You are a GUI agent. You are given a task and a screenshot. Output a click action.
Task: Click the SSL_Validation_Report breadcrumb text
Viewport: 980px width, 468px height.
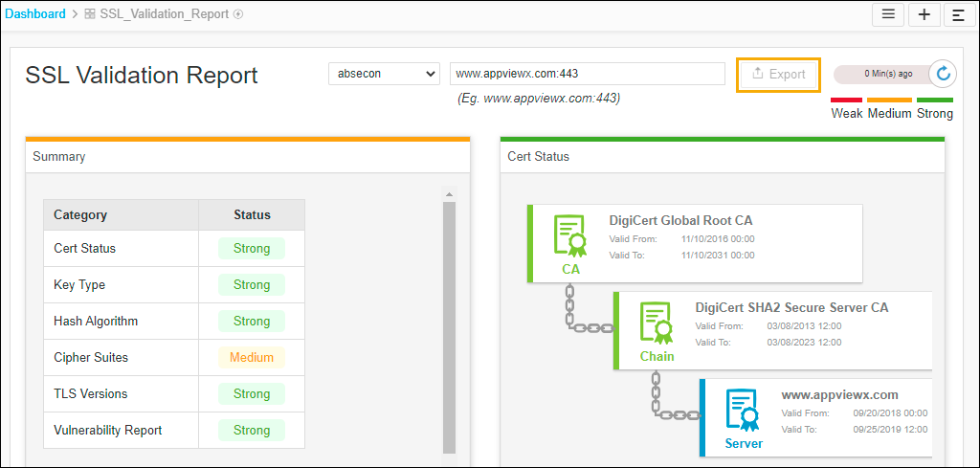point(165,13)
